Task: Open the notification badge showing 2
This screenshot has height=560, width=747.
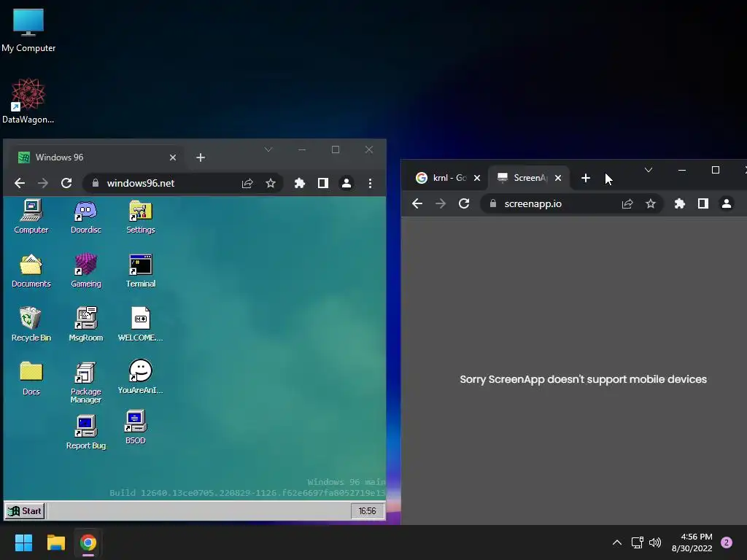Action: (727, 542)
